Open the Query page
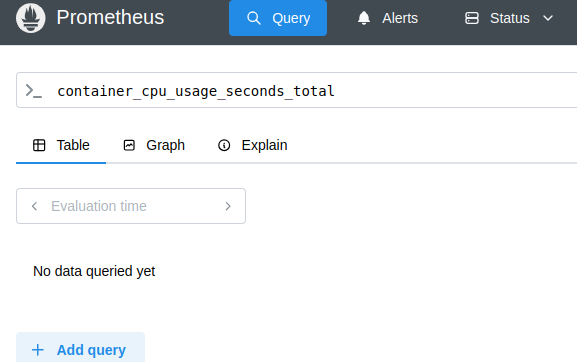Image resolution: width=577 pixels, height=362 pixels. (x=278, y=18)
